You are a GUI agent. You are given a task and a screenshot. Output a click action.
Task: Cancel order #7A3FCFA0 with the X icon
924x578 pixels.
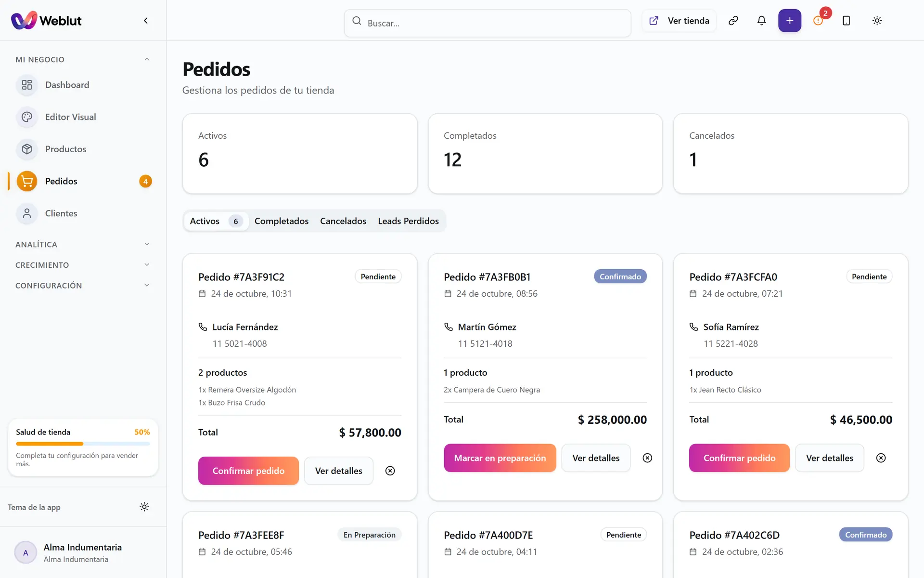coord(881,458)
